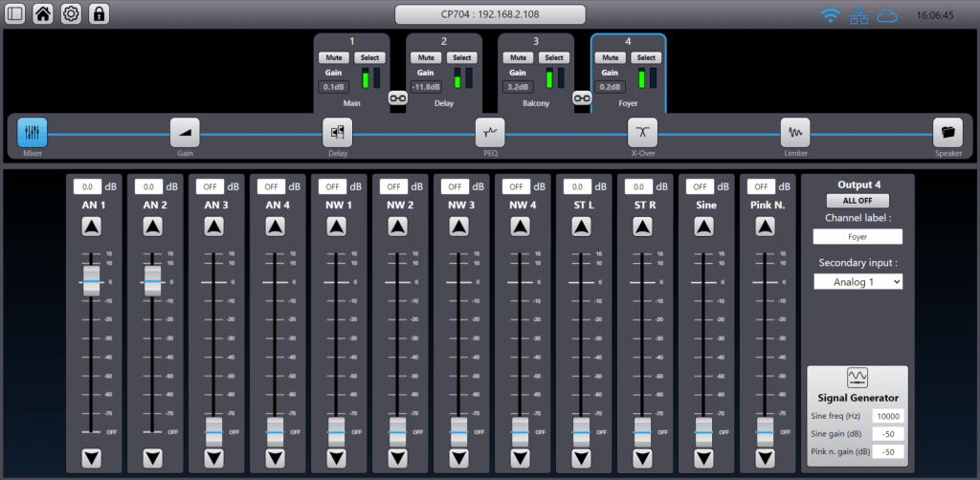Image resolution: width=980 pixels, height=480 pixels.
Task: Lower AN 1 level with down arrow
Action: tap(92, 459)
